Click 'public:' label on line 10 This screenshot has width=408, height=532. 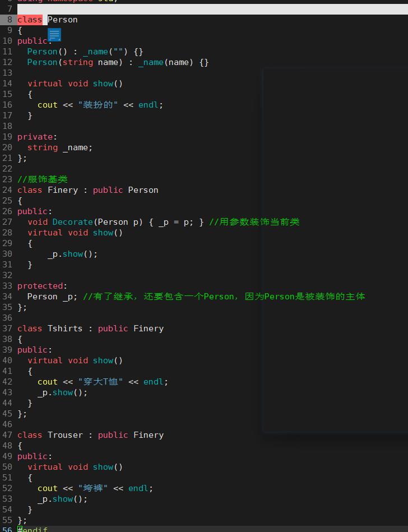35,41
